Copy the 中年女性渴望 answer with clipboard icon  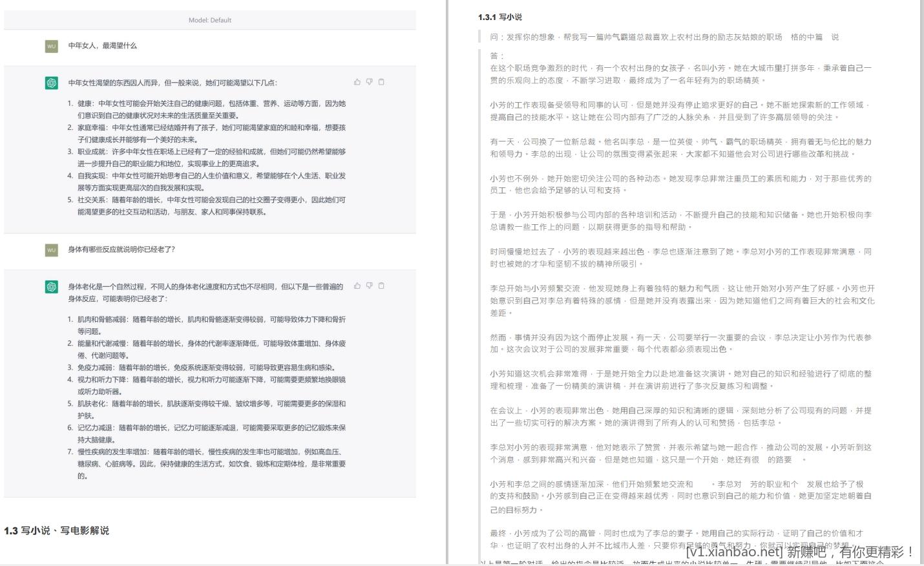click(x=381, y=82)
